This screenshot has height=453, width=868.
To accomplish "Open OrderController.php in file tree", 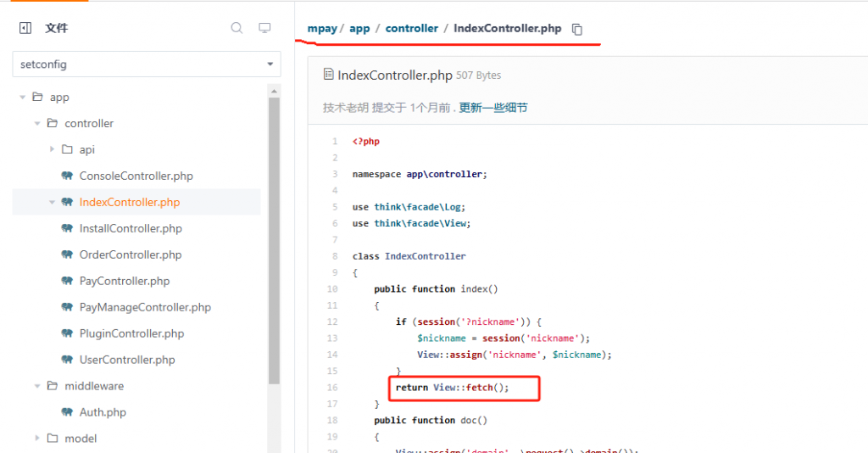I will pyautogui.click(x=131, y=254).
